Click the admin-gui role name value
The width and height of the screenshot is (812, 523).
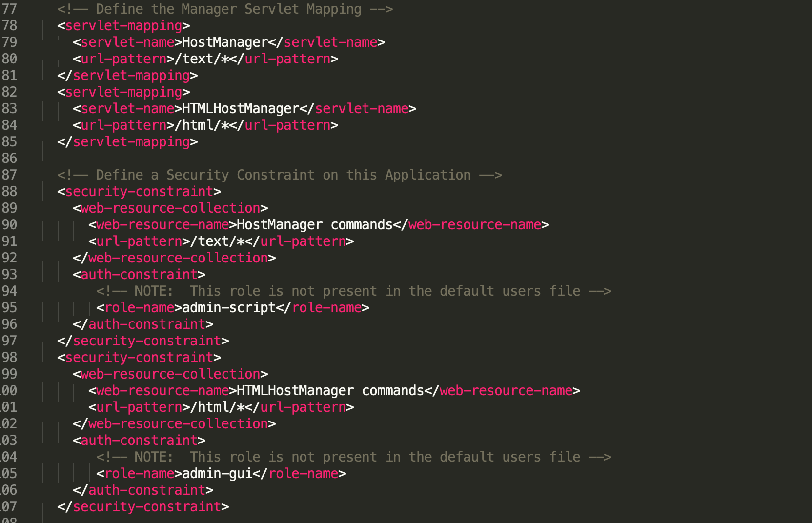(x=217, y=474)
